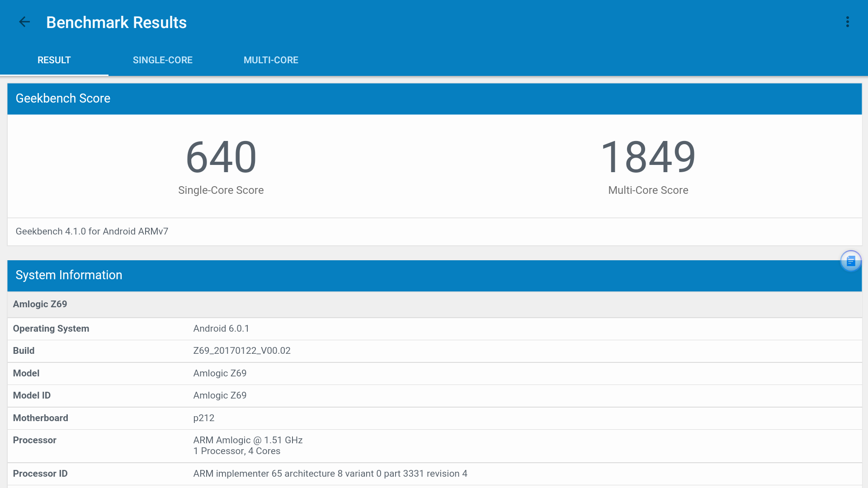The width and height of the screenshot is (868, 488).
Task: Switch to the SINGLE-CORE tab
Action: tap(162, 60)
